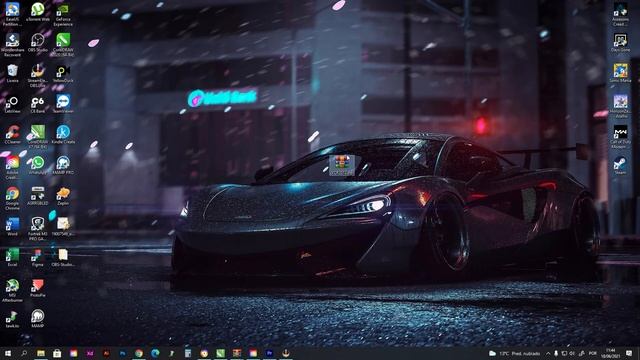This screenshot has height=360, width=640.
Task: Select the Google Chrome desktop icon
Action: [x=12, y=198]
